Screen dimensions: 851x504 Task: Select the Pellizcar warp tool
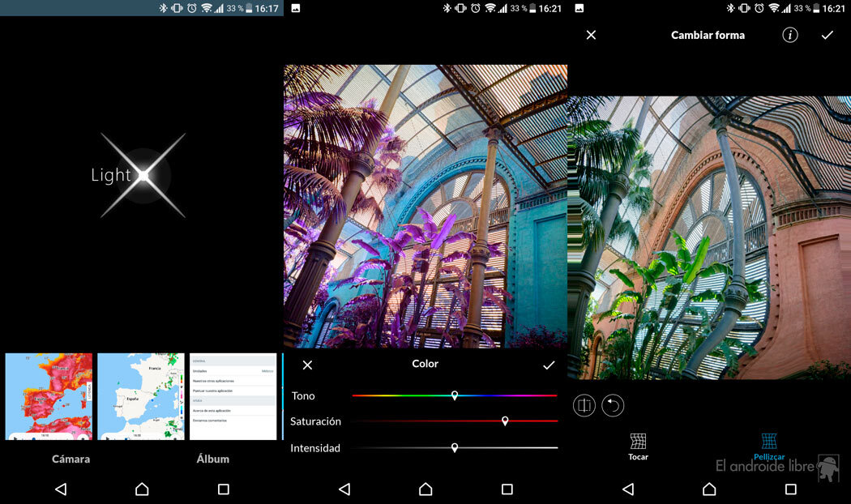click(x=769, y=446)
